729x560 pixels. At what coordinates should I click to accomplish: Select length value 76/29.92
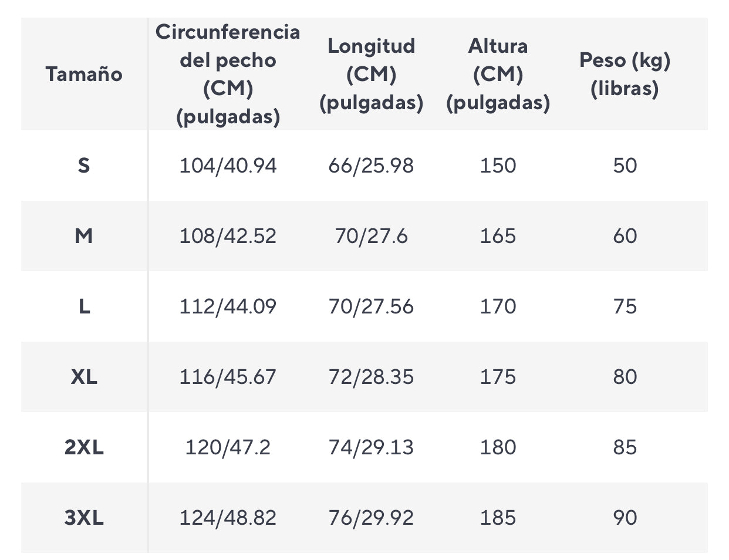click(371, 518)
